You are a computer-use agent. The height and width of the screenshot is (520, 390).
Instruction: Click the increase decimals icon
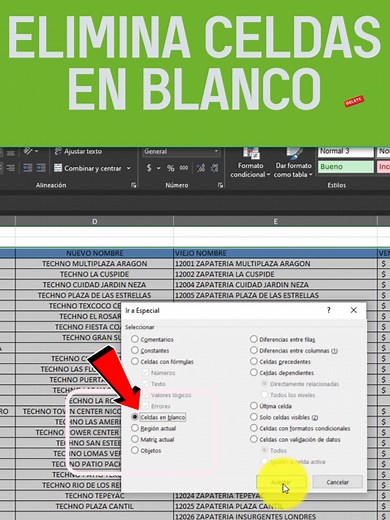pos(201,168)
